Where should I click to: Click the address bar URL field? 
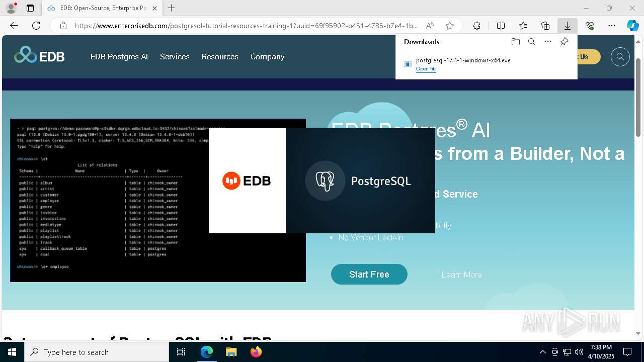click(x=246, y=26)
